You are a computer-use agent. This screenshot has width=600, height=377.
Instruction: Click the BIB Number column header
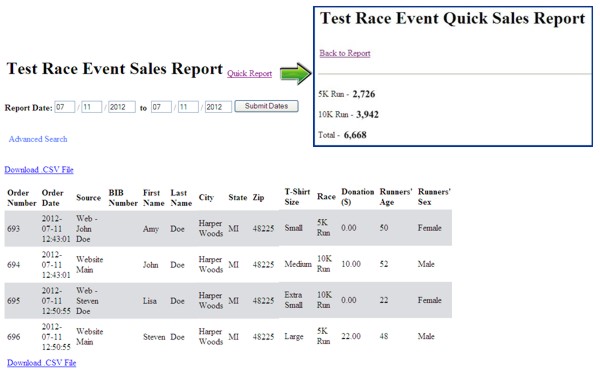(123, 198)
